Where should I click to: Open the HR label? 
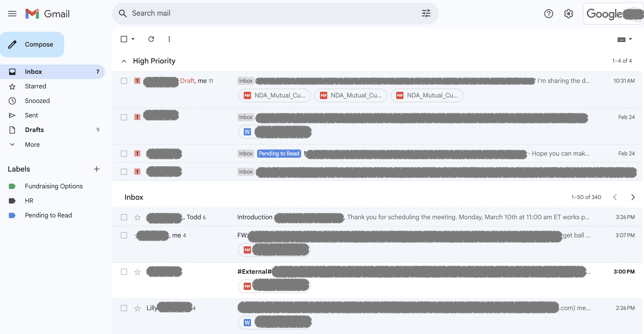tap(29, 201)
